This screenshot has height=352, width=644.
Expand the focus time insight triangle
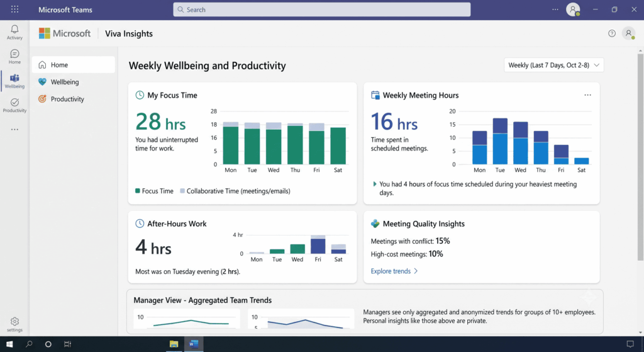coord(375,184)
